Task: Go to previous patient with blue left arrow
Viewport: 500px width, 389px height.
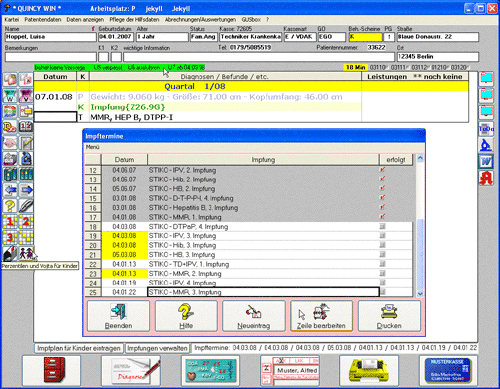Action: point(10,190)
